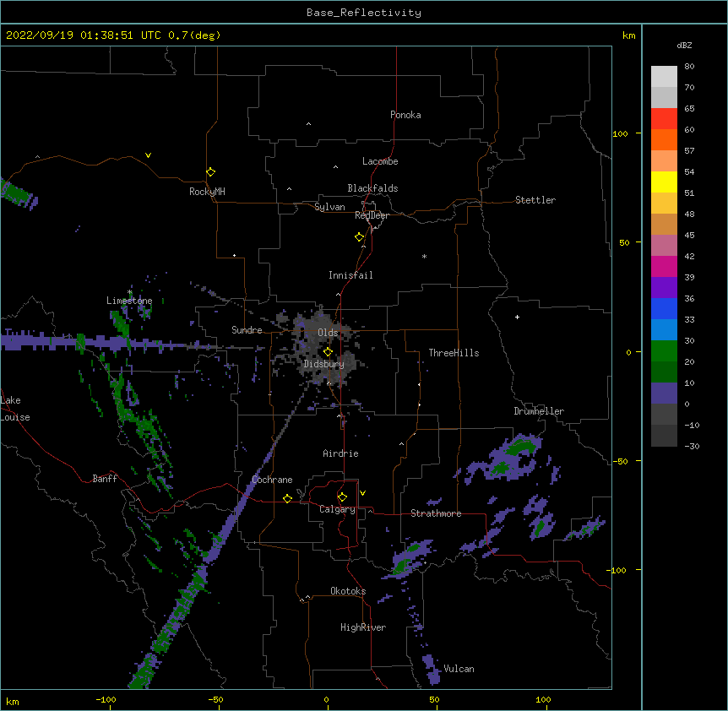Click the Limestone label
The height and width of the screenshot is (711, 728).
coord(129,301)
